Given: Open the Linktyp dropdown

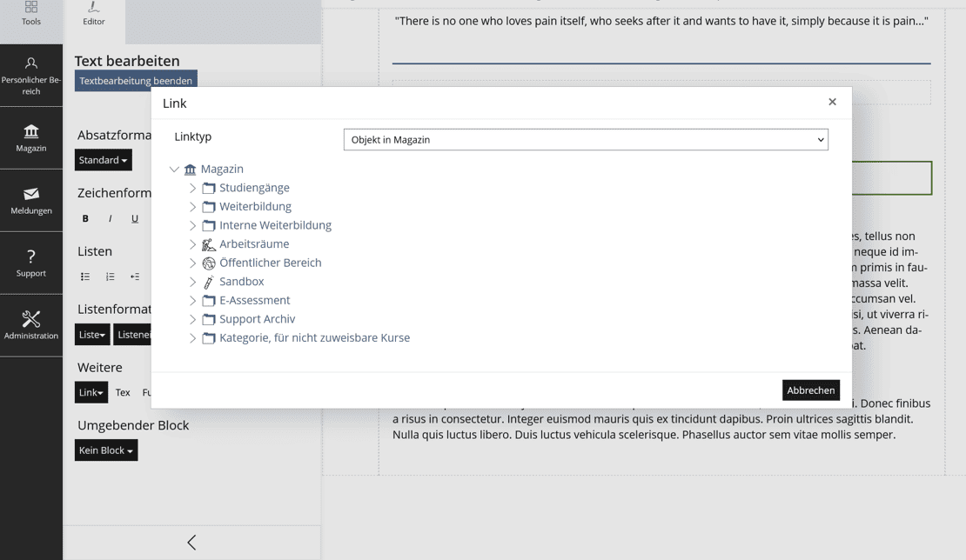Looking at the screenshot, I should pos(586,140).
